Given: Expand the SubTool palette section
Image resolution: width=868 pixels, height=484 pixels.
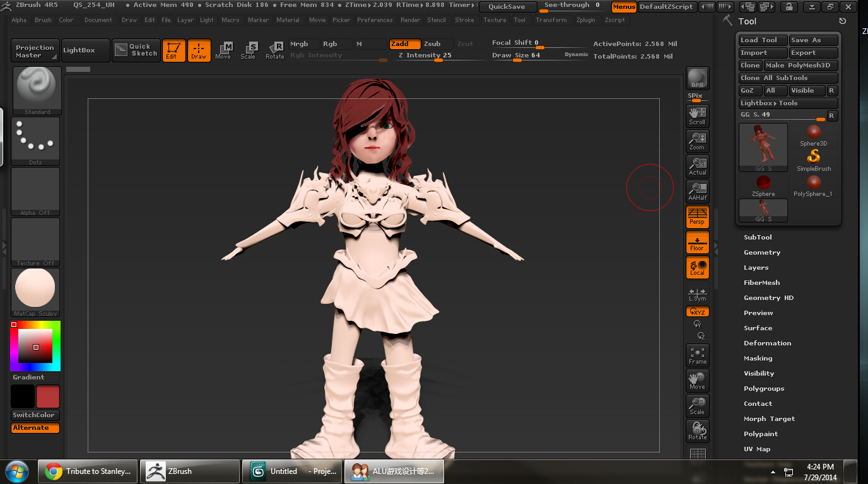Looking at the screenshot, I should (x=758, y=238).
